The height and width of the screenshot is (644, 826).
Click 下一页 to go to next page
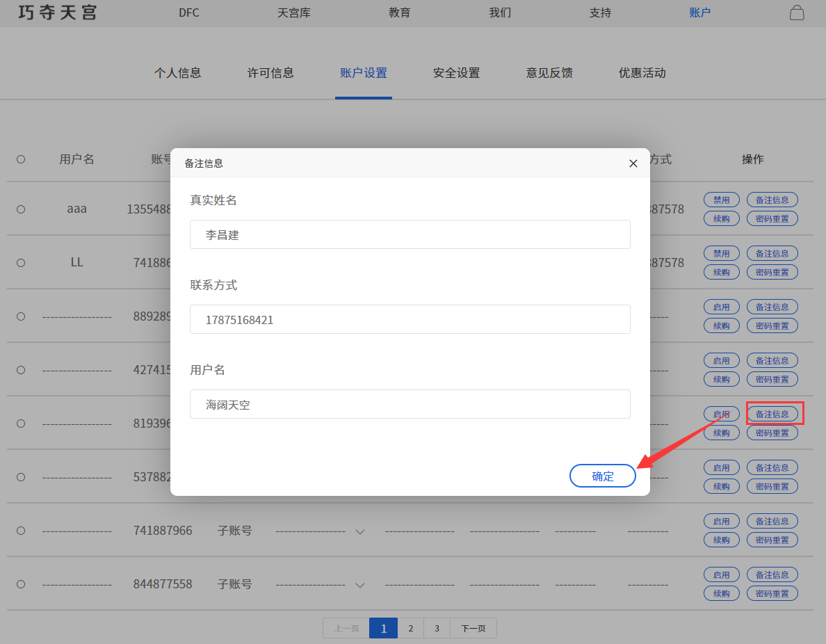pyautogui.click(x=473, y=629)
